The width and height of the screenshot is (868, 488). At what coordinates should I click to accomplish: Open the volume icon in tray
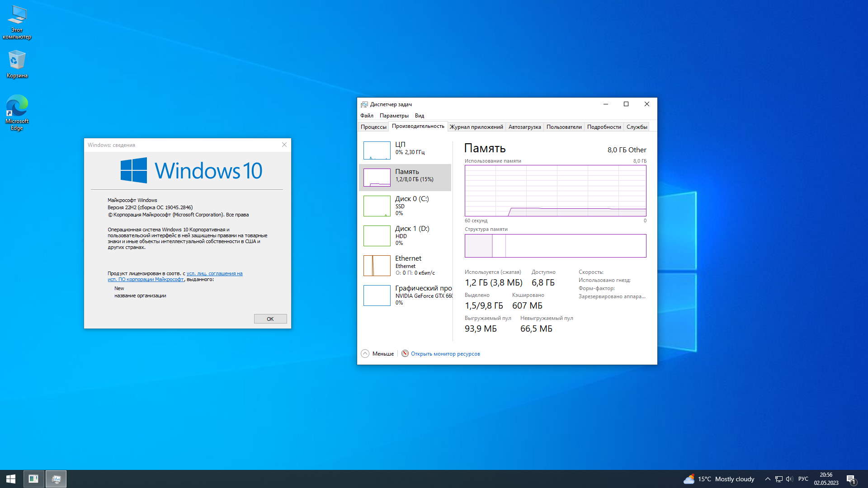789,479
